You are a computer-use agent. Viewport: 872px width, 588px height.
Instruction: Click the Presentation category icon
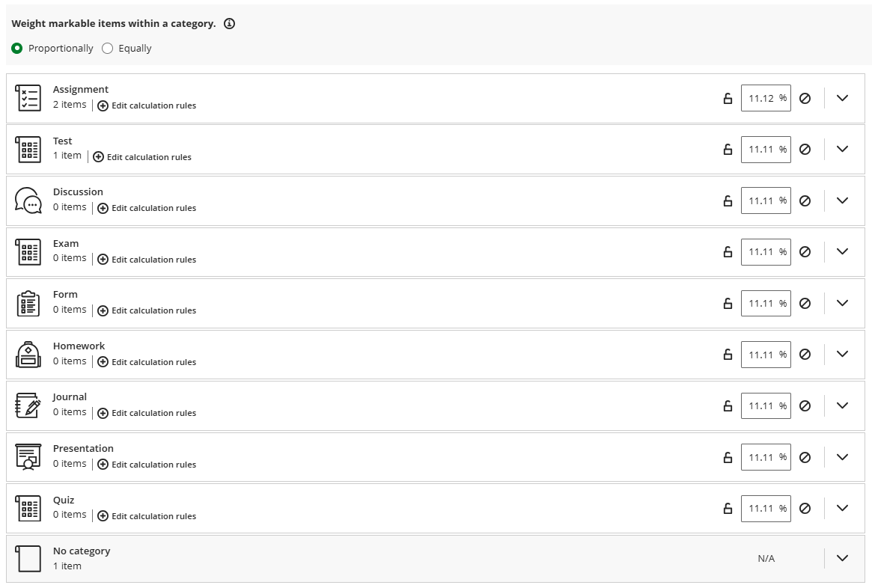pos(28,457)
